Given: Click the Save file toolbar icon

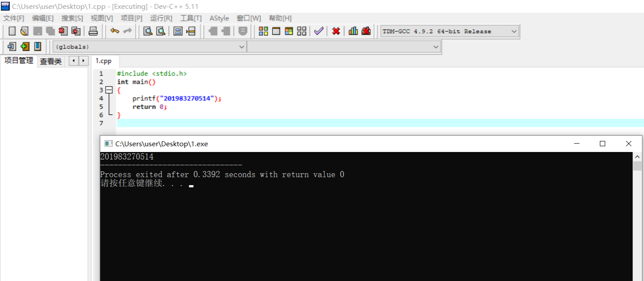Looking at the screenshot, I should tap(38, 31).
